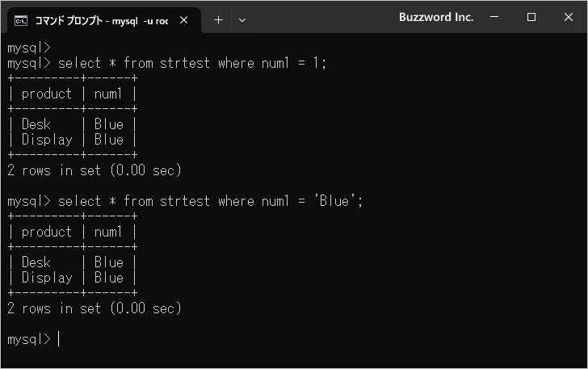Minimize the terminal window

tap(494, 17)
